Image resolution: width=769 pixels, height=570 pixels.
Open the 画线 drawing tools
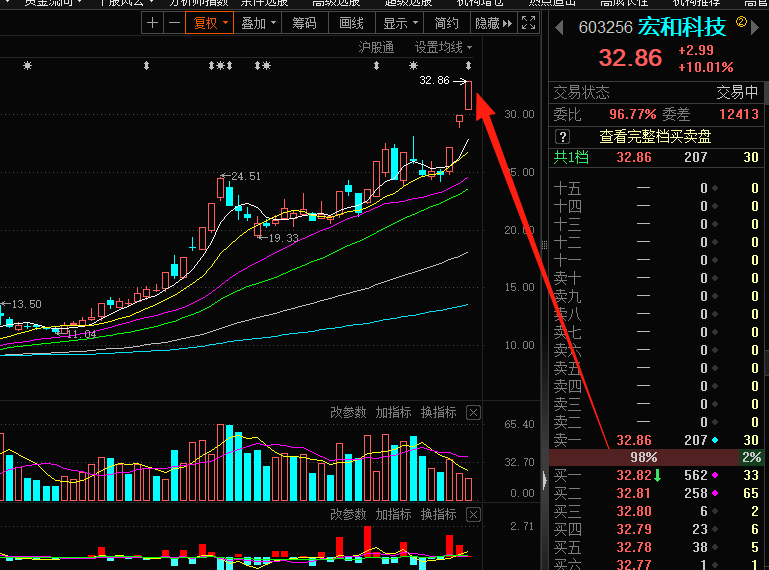[x=351, y=23]
